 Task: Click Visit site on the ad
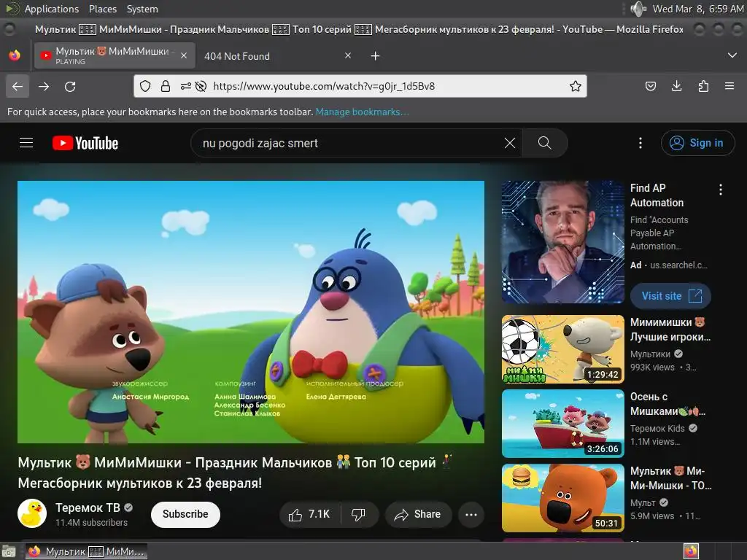click(x=671, y=296)
